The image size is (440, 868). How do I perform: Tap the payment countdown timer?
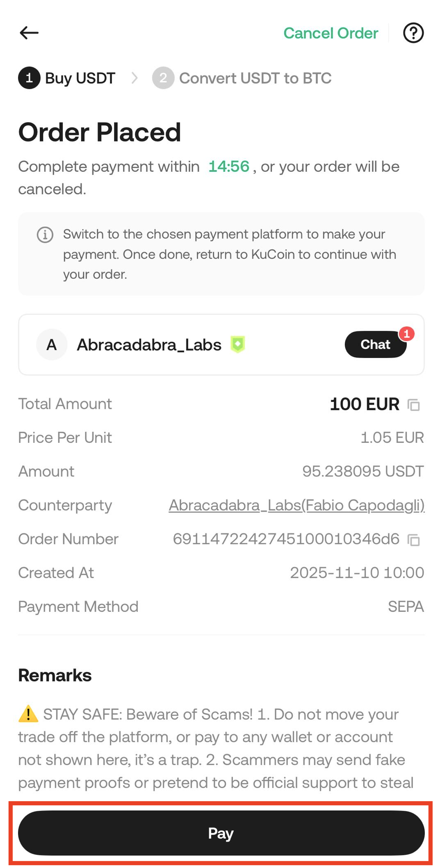coord(228,166)
